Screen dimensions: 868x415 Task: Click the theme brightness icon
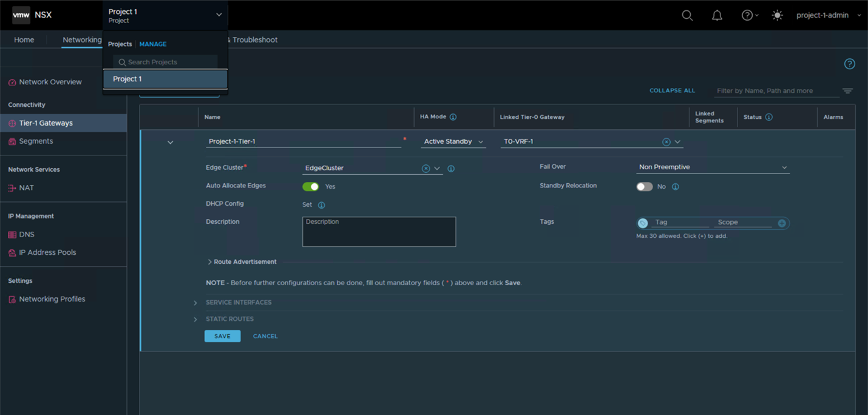coord(777,15)
